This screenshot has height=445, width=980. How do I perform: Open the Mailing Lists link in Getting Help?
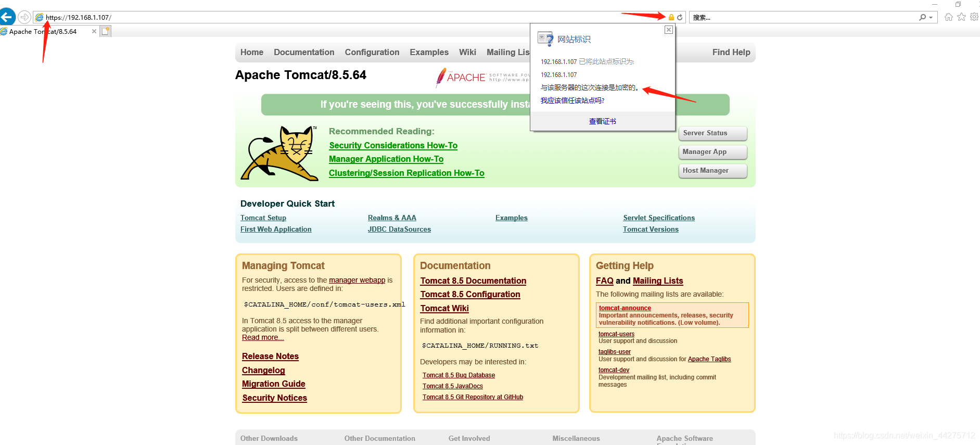tap(658, 281)
